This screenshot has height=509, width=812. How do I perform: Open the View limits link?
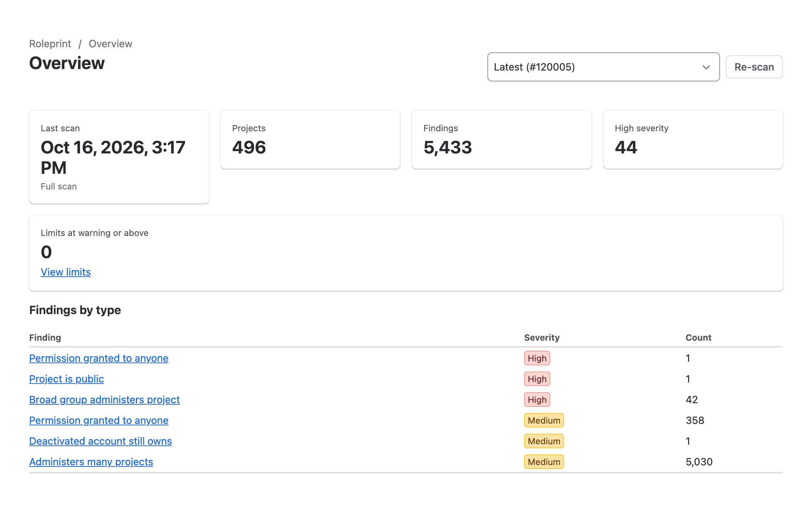[x=66, y=272]
